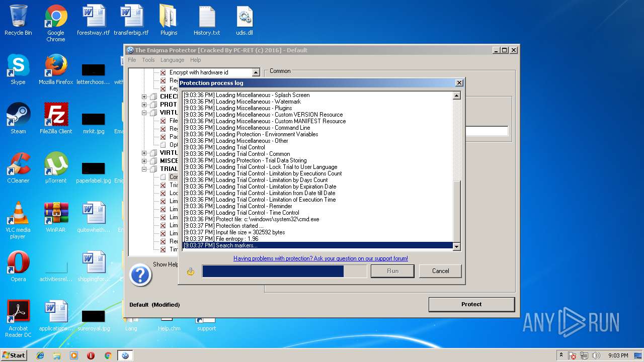Screen dimensions: 644x362
Task: Toggle the 'Tria...' checkbox under TRIAL
Action: (x=163, y=185)
